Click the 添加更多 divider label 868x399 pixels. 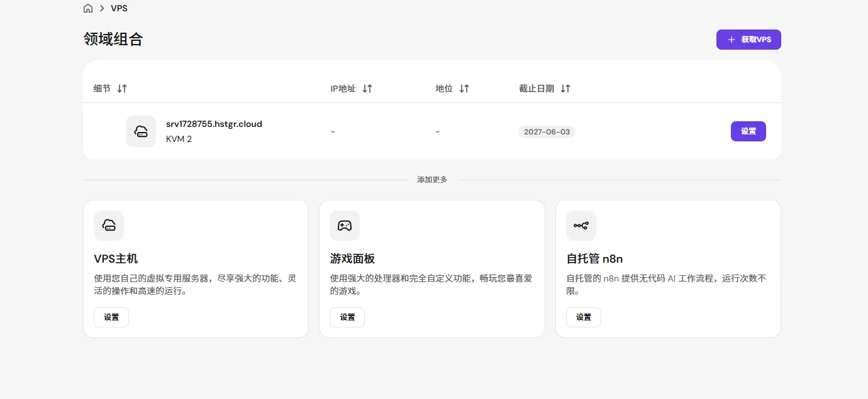tap(432, 180)
